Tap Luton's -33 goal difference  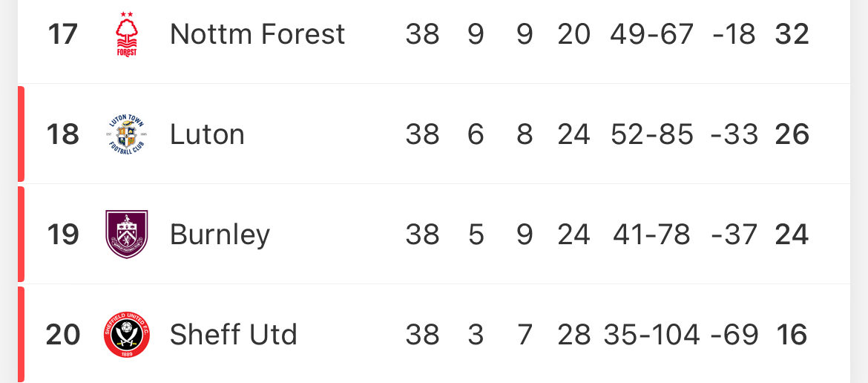(x=734, y=134)
